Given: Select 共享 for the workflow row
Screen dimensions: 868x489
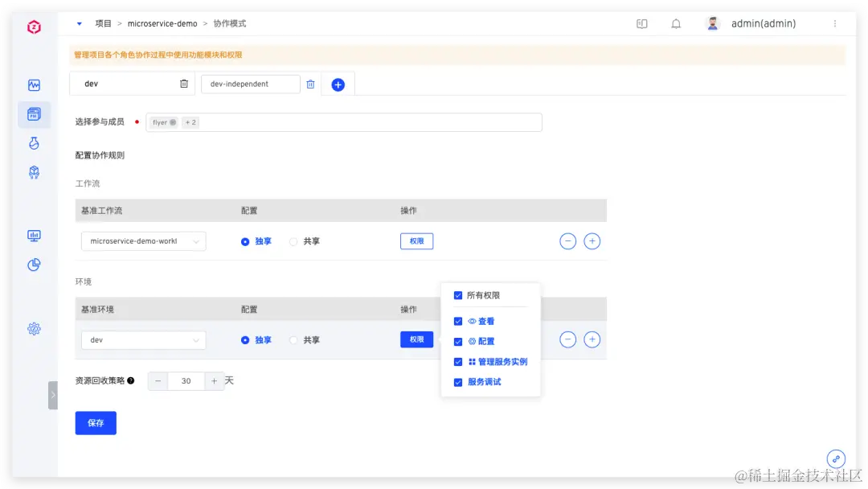Looking at the screenshot, I should pos(305,241).
